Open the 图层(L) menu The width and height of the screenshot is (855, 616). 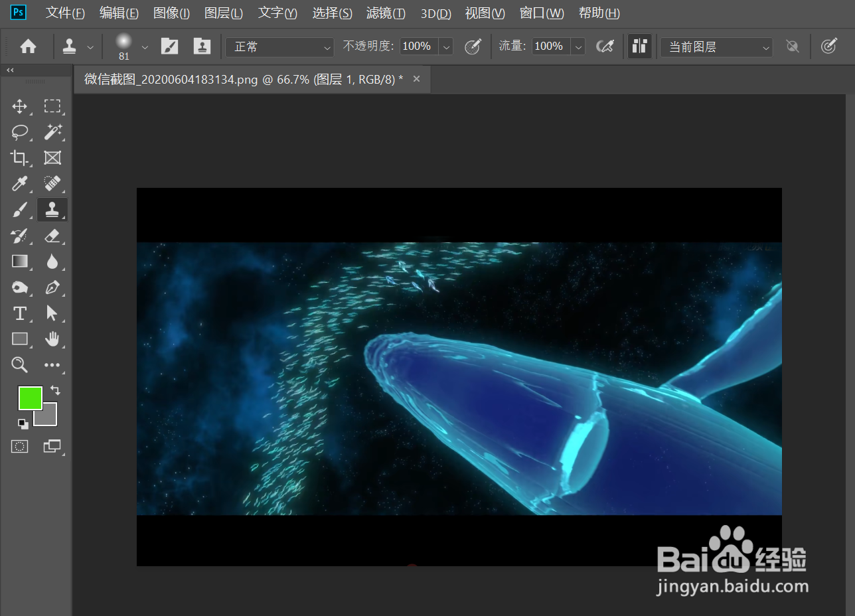tap(224, 13)
